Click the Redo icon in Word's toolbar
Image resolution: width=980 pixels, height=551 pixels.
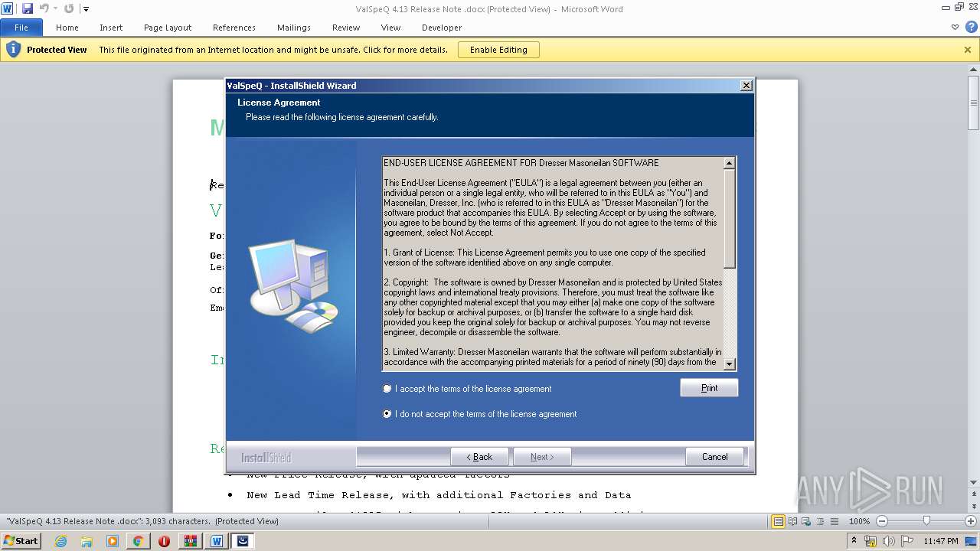coord(69,8)
